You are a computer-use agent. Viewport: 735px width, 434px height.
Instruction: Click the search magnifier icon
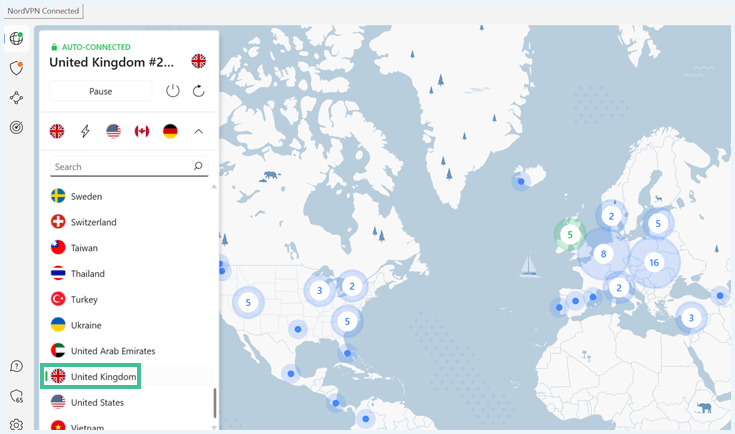tap(198, 166)
